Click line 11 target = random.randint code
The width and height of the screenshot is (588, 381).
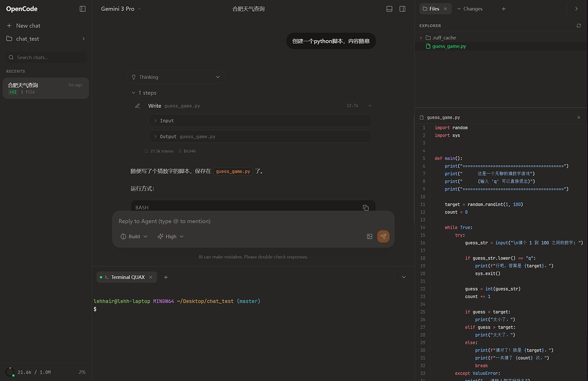[x=484, y=204]
